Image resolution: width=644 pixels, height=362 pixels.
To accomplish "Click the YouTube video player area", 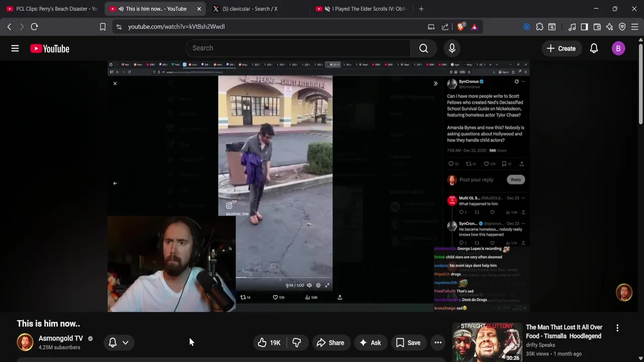I will point(318,187).
